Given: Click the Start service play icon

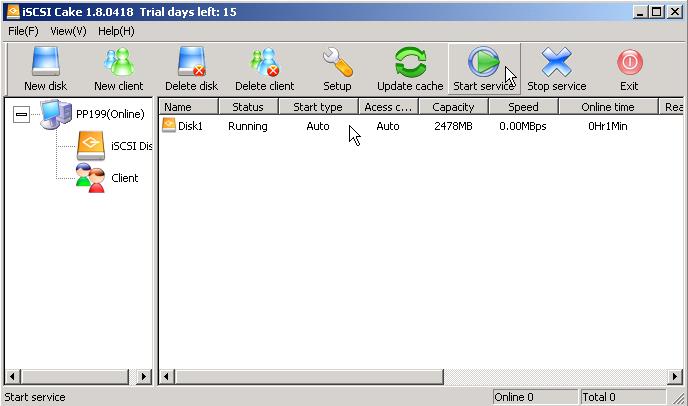Looking at the screenshot, I should click(x=483, y=62).
